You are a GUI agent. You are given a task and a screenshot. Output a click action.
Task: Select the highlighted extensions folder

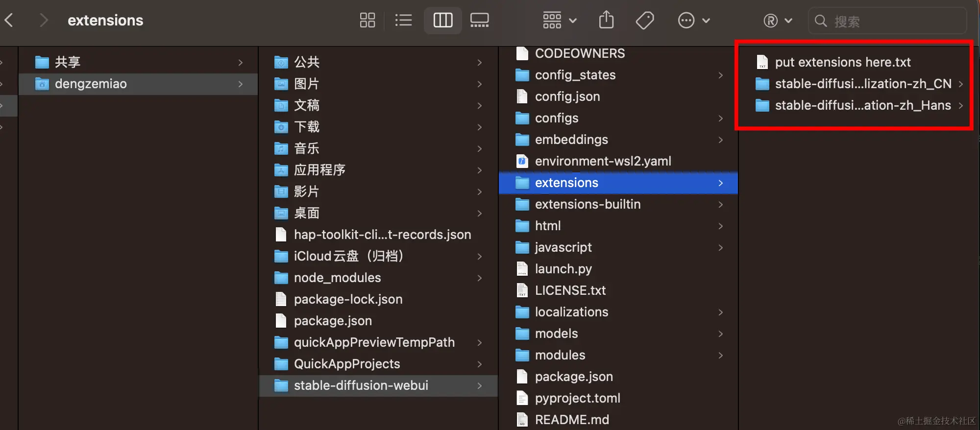618,183
